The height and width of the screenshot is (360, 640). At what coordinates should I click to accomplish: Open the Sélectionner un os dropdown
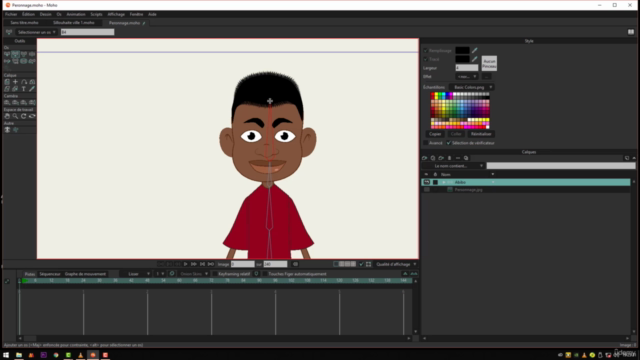click(36, 32)
